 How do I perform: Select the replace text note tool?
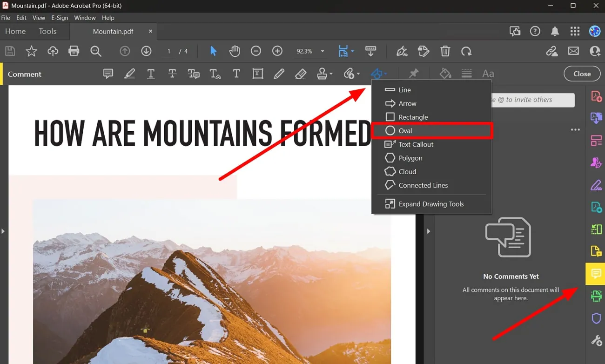194,74
